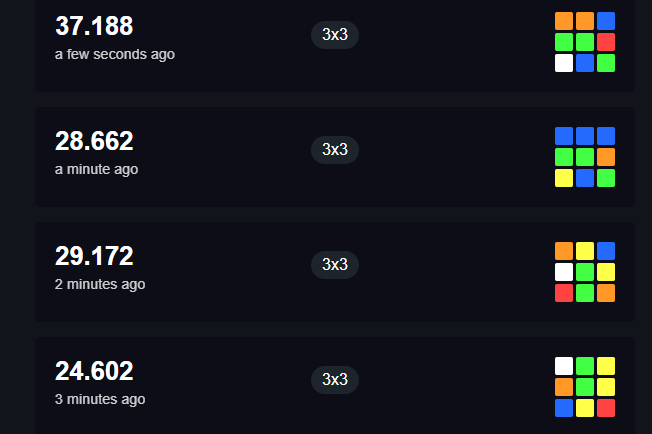652x434 pixels.
Task: Click the white sticker on the 37.188 cube preview
Action: pos(564,63)
